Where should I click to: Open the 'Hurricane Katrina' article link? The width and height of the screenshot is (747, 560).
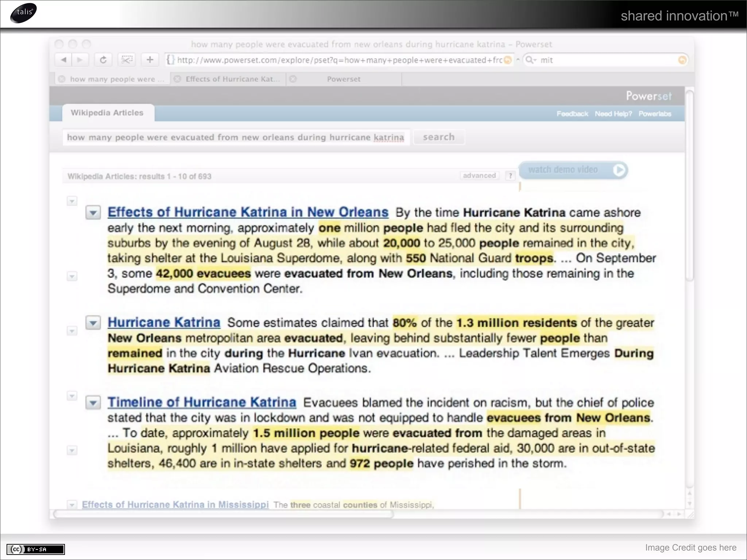coord(164,323)
